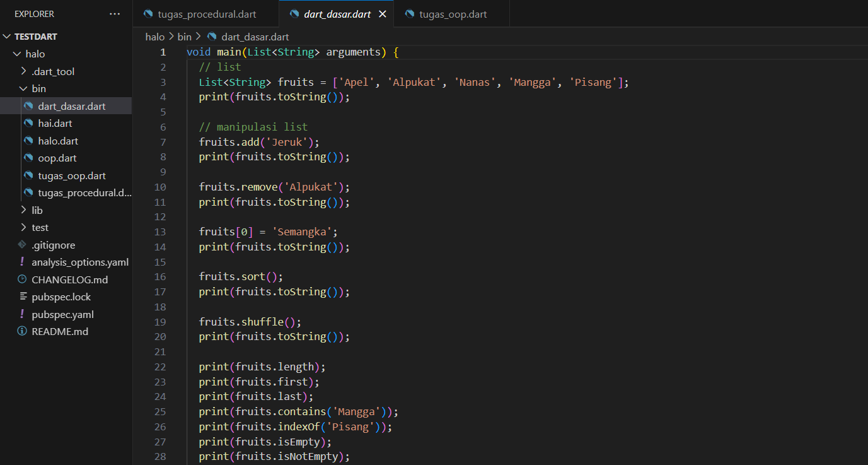Click the Explorer more actions ellipsis icon
Screen dimensions: 868x465
pyautogui.click(x=114, y=14)
